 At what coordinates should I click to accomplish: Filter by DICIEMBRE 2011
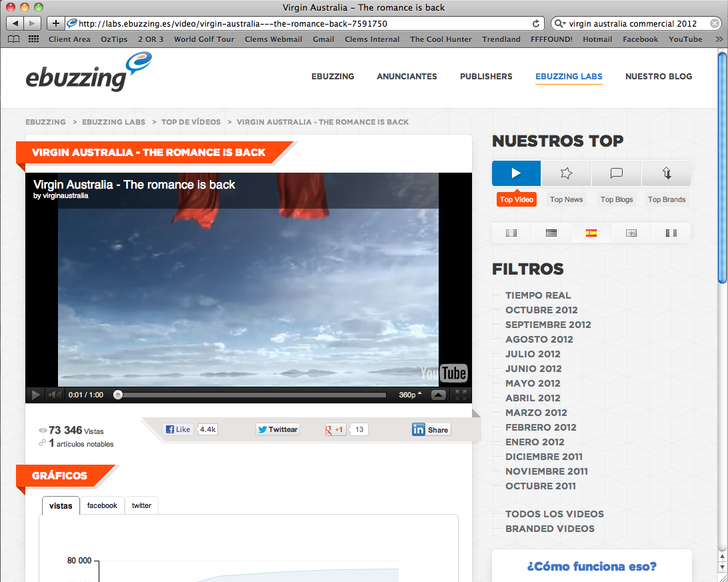[x=544, y=457]
